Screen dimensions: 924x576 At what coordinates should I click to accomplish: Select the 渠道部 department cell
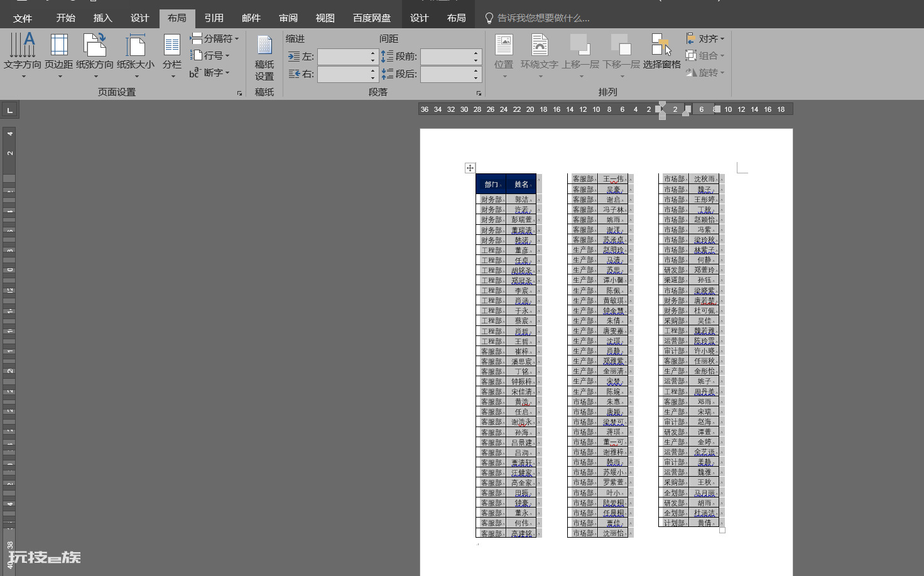pyautogui.click(x=675, y=280)
